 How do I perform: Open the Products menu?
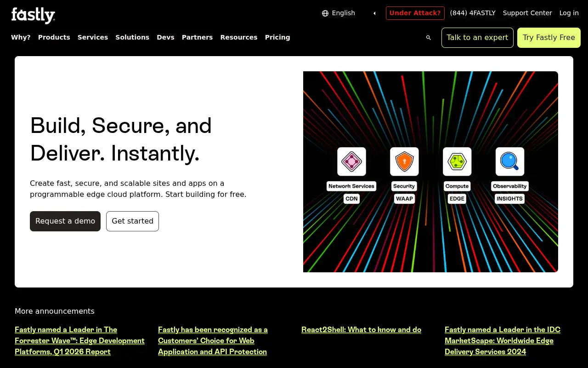(54, 37)
